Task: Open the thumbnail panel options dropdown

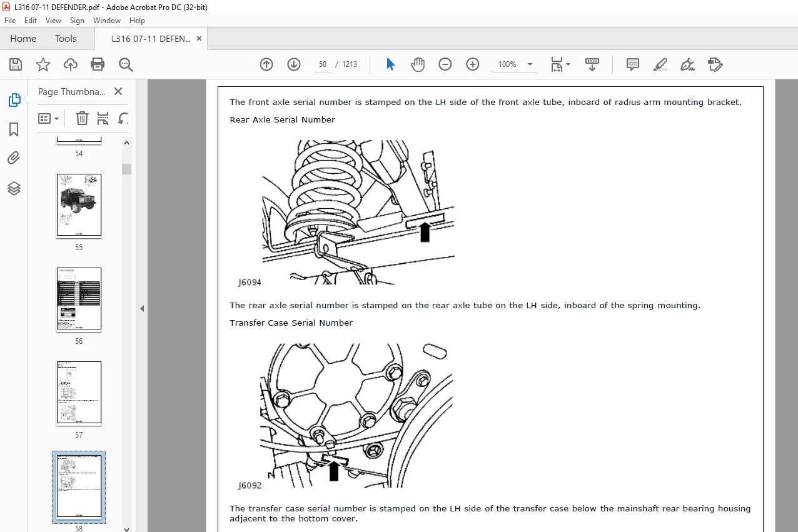Action: pos(49,118)
